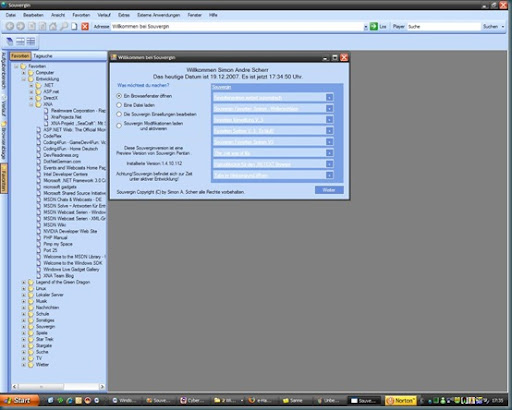Viewport: 512px width, 410px height.
Task: Expand the Linux folder node
Action: tap(24, 288)
